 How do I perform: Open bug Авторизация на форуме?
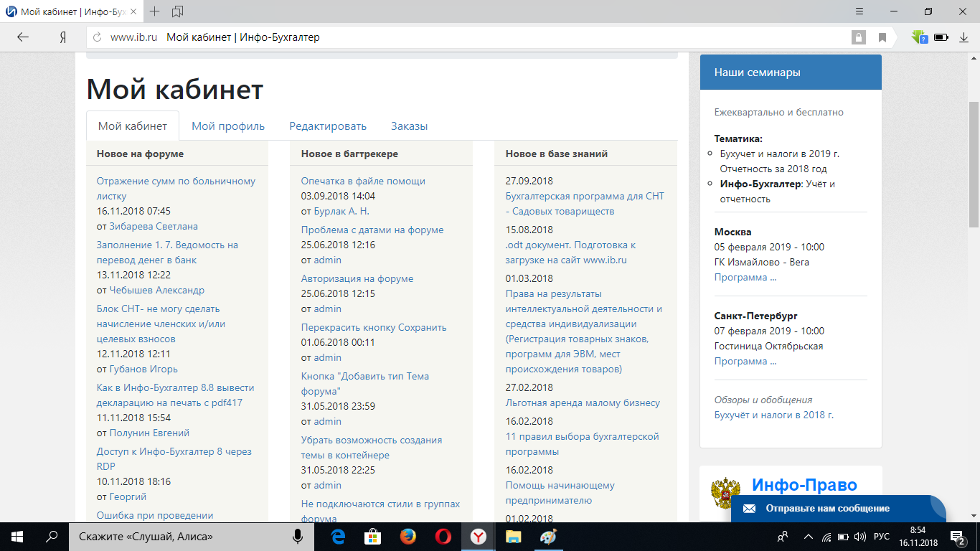coord(357,279)
